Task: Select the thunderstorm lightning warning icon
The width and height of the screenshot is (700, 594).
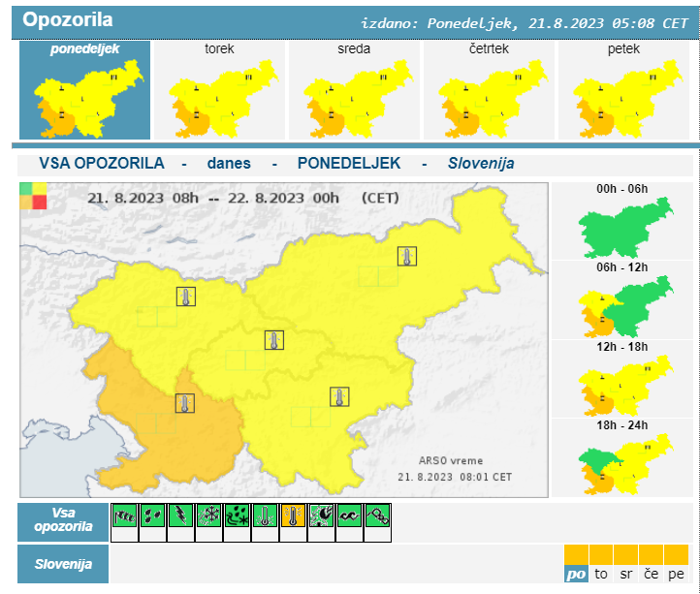Action: pos(181,516)
